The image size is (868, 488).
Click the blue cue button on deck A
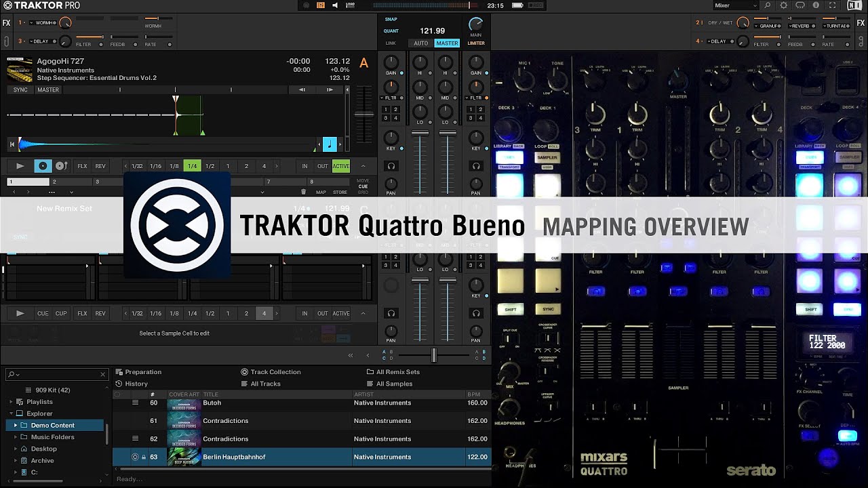(x=43, y=166)
